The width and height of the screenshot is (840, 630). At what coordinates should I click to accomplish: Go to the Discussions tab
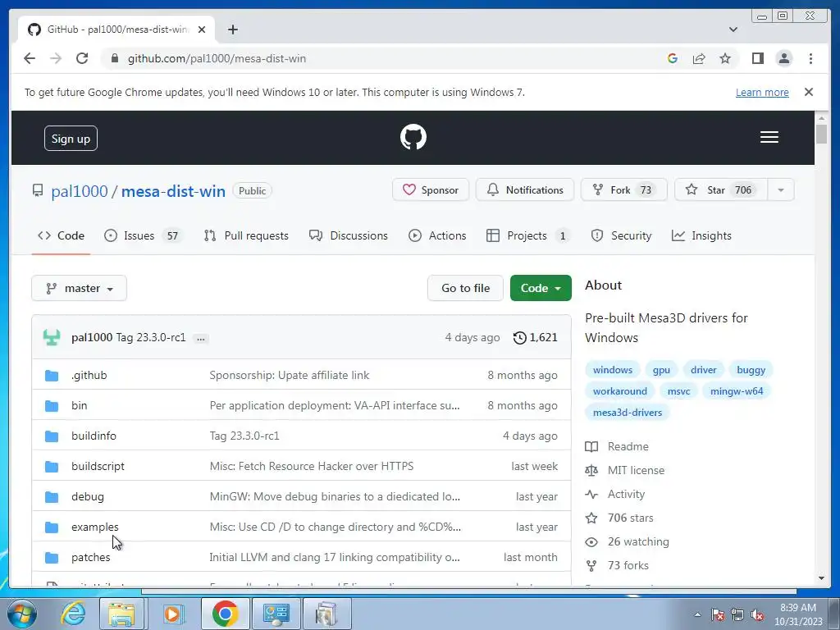(x=349, y=235)
